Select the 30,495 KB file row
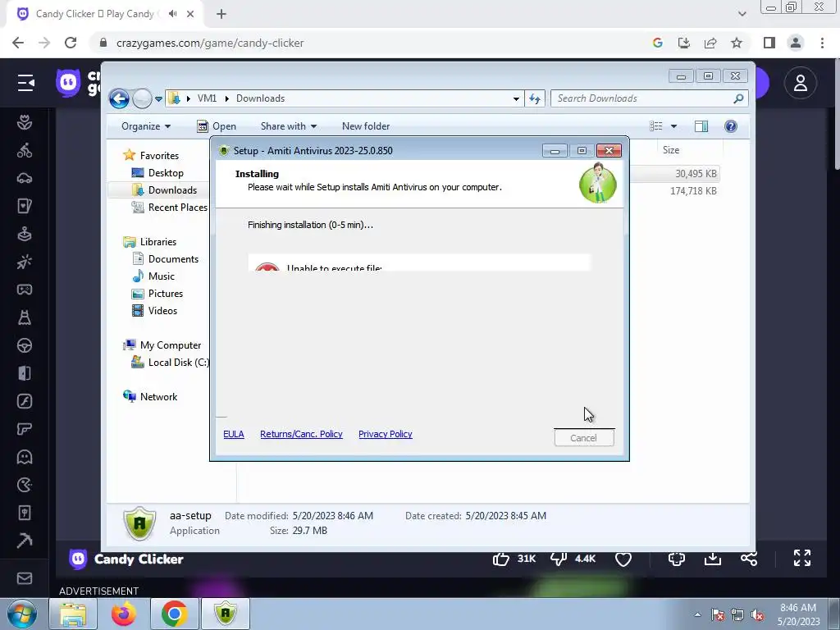 [x=674, y=174]
